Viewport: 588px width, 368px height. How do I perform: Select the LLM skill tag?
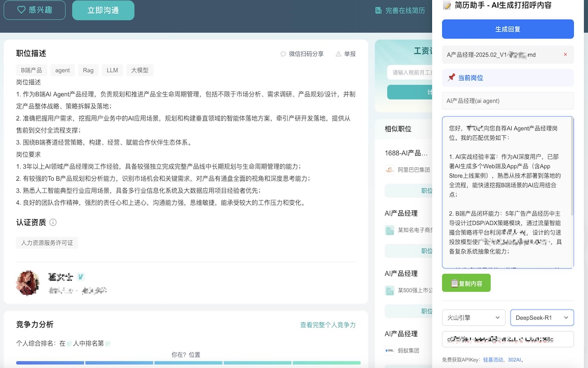(112, 70)
